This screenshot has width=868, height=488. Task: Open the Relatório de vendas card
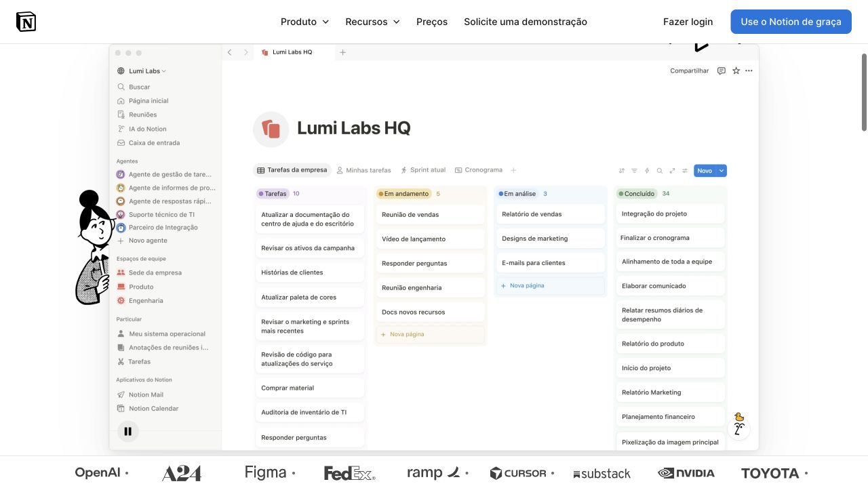(x=550, y=214)
